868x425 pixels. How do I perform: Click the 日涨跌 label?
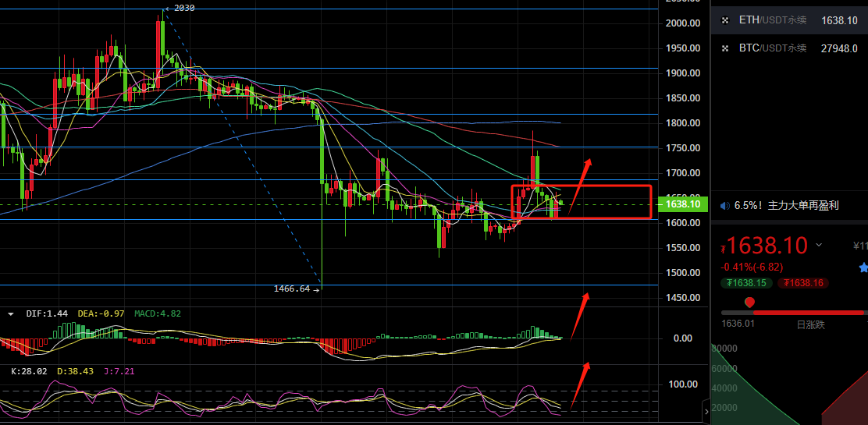tap(811, 324)
